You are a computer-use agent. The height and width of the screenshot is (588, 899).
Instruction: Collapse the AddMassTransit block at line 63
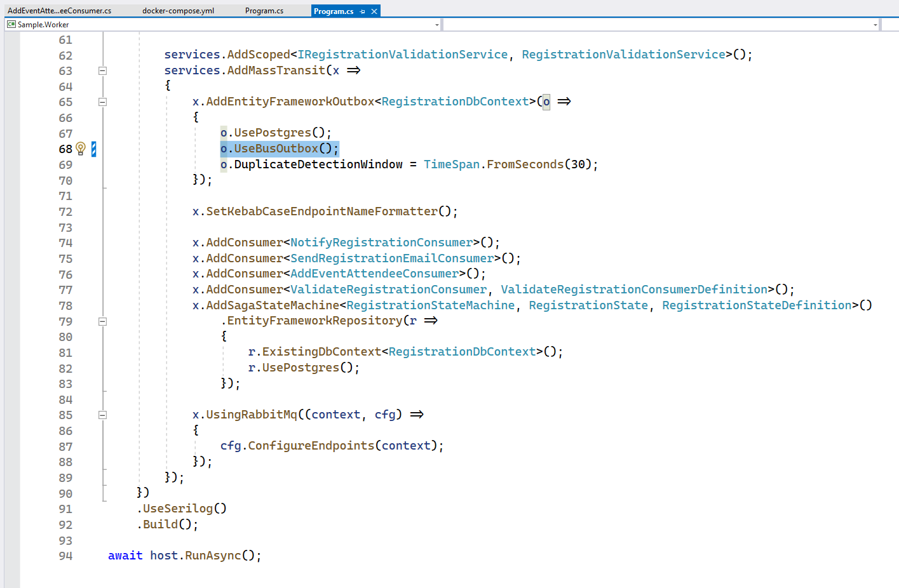(102, 70)
